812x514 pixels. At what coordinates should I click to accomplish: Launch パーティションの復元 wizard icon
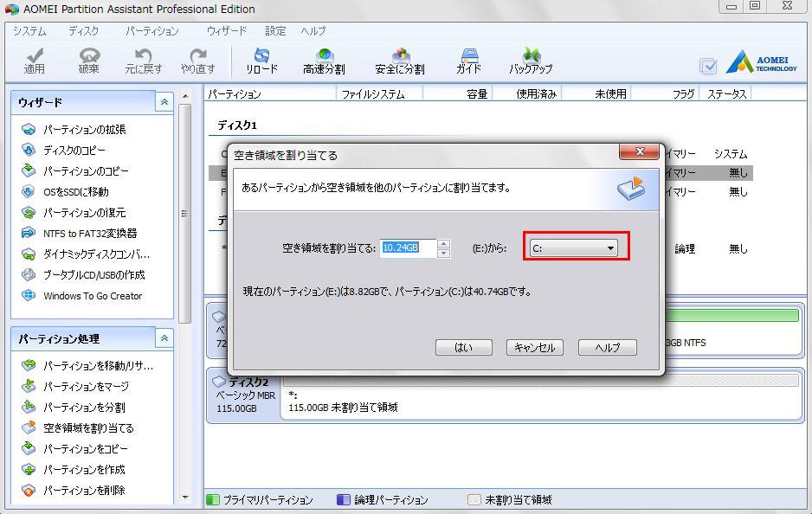tap(29, 212)
